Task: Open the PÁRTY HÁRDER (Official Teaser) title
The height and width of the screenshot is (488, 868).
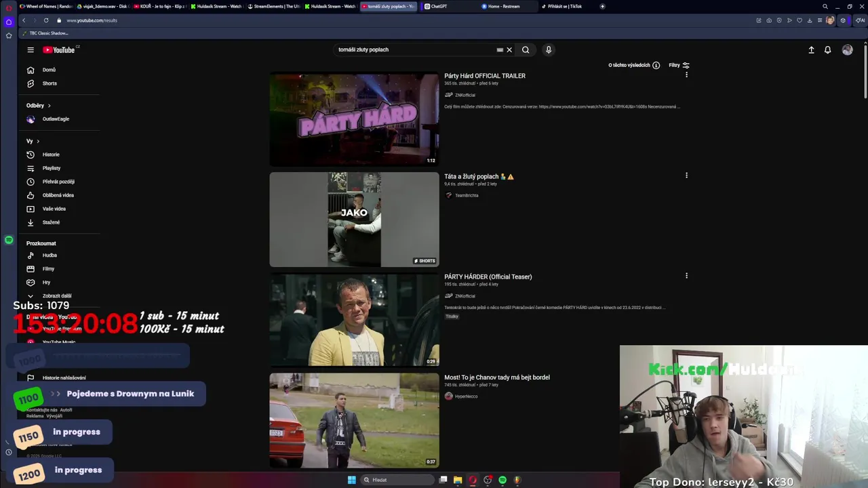Action: [488, 277]
